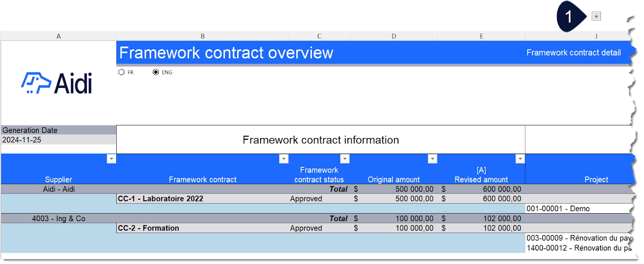Select the CC-2 - Formation cell
Screen dimensions: 644x264
[x=148, y=228]
